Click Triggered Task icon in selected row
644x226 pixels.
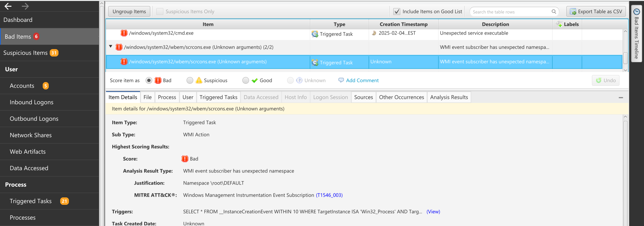tap(315, 63)
